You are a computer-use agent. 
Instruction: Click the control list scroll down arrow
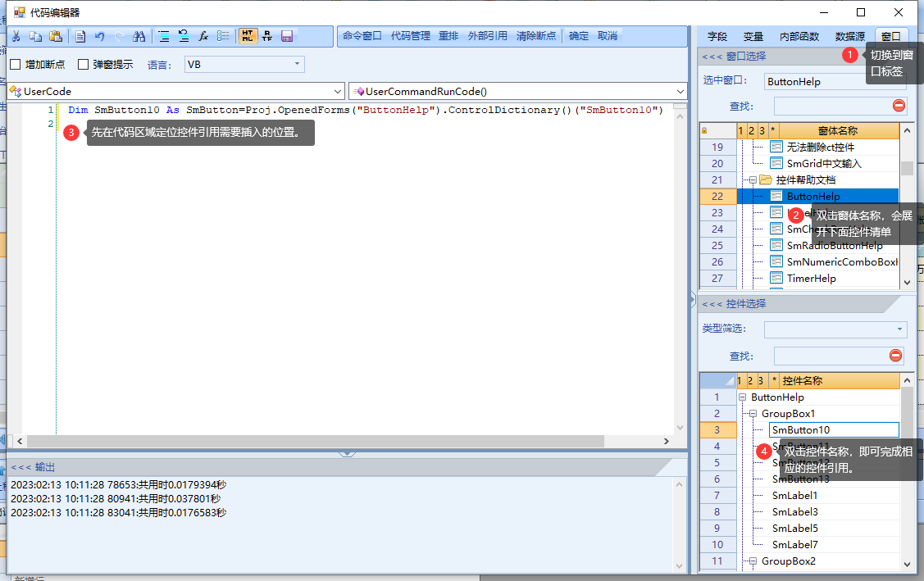coord(907,564)
